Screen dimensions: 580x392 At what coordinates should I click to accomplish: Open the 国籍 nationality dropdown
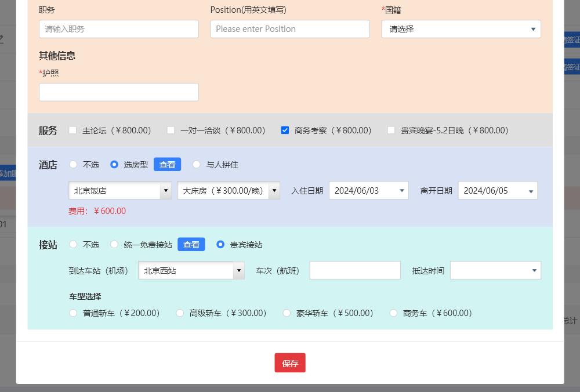(461, 29)
